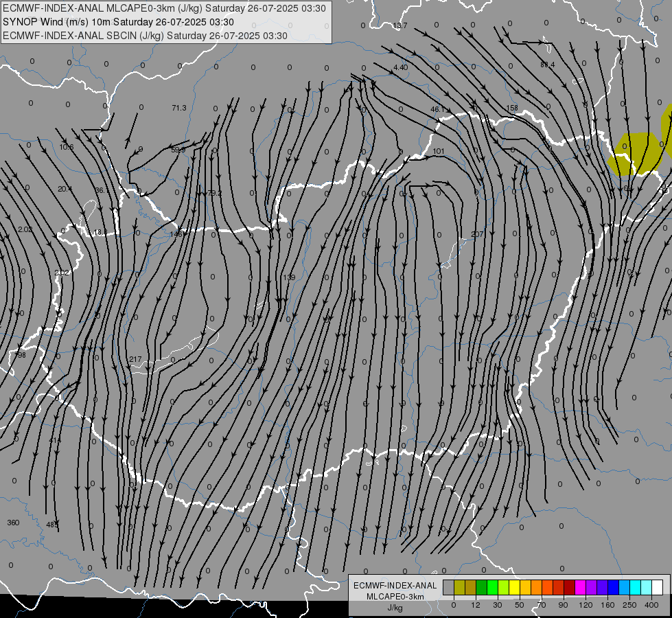672x618 pixels.
Task: Click the olive-yellow legend swatch above 0
Action: pyautogui.click(x=459, y=587)
